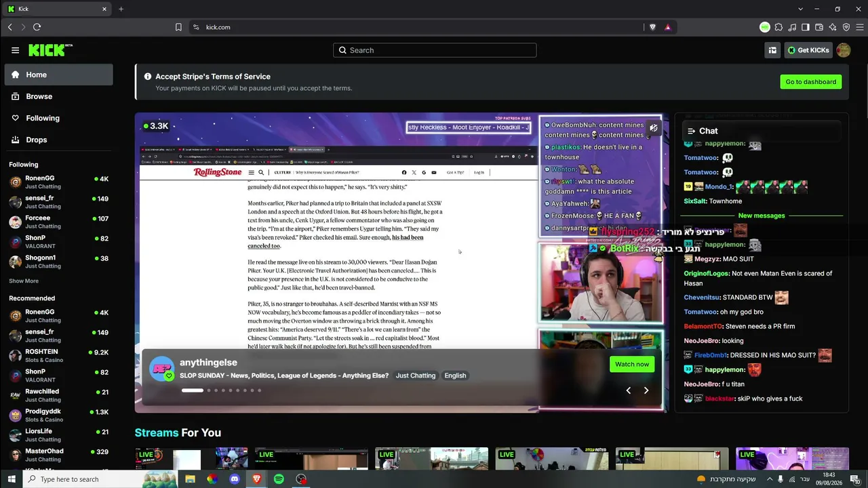Open the Brave Shields lion icon
The width and height of the screenshot is (868, 488).
(652, 27)
